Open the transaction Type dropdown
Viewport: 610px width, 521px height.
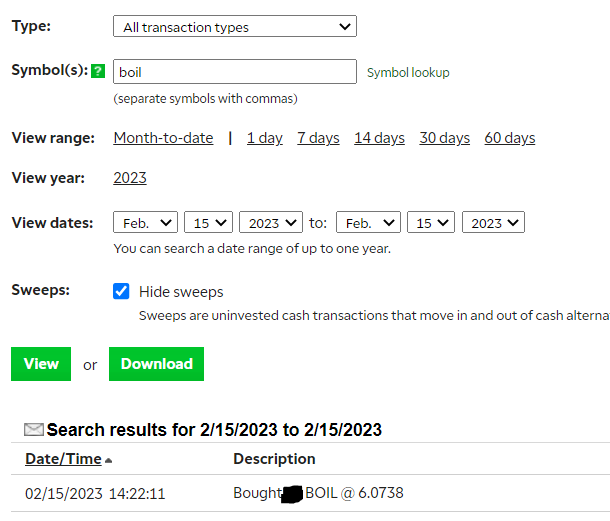tap(235, 26)
